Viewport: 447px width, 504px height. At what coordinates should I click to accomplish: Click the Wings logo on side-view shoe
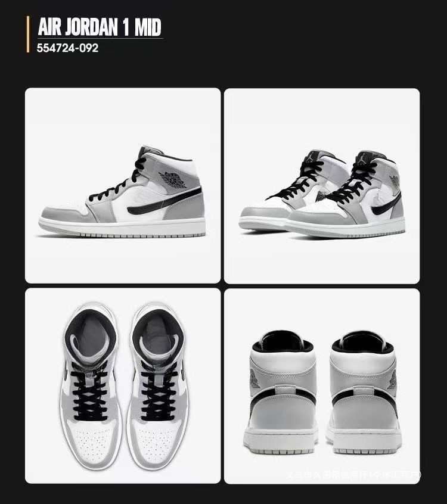point(173,180)
